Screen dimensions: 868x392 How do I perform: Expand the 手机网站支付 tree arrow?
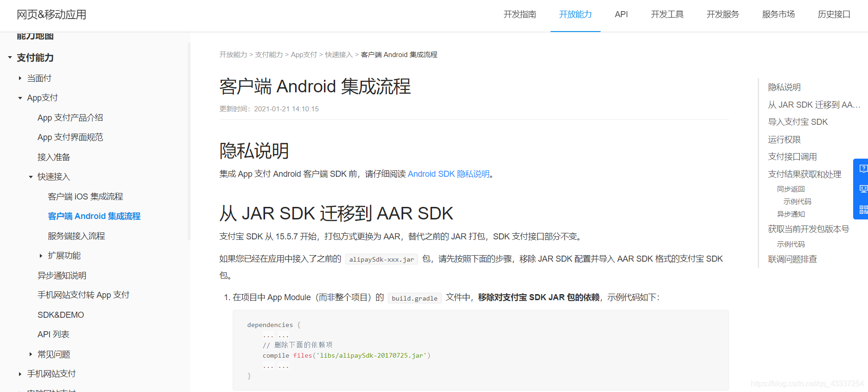(x=20, y=374)
